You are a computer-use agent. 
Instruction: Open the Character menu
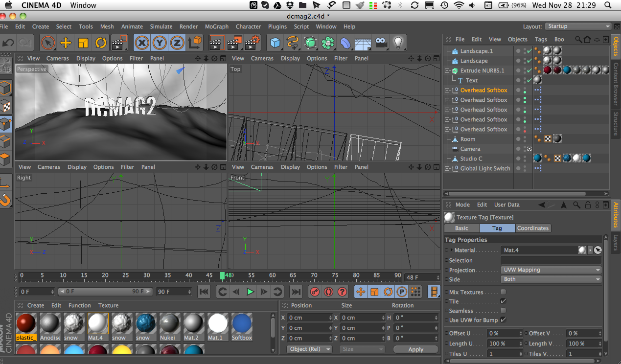click(x=248, y=26)
